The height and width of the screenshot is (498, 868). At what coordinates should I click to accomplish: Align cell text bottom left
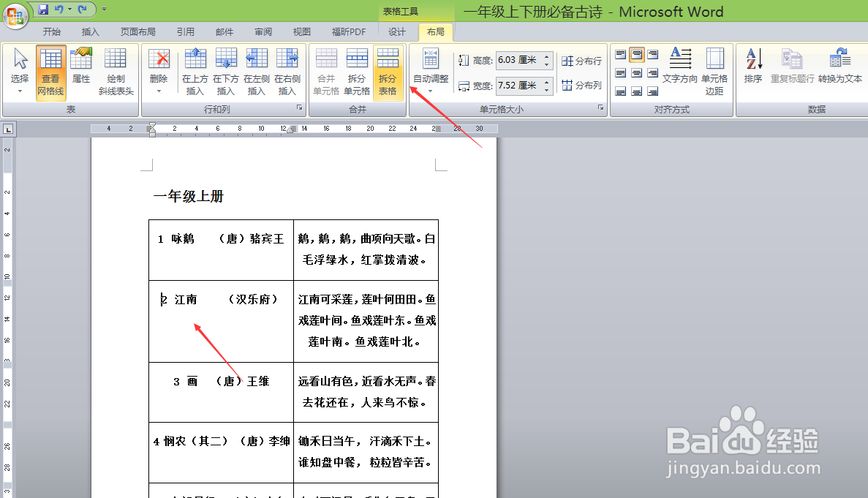(621, 91)
